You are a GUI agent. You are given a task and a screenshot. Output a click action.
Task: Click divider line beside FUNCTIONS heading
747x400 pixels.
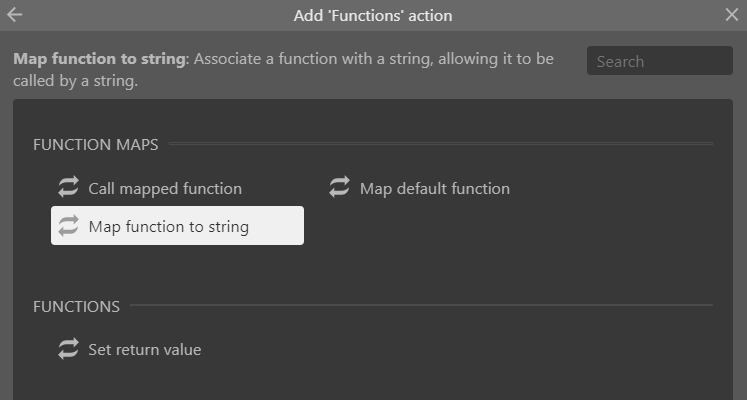[421, 305]
